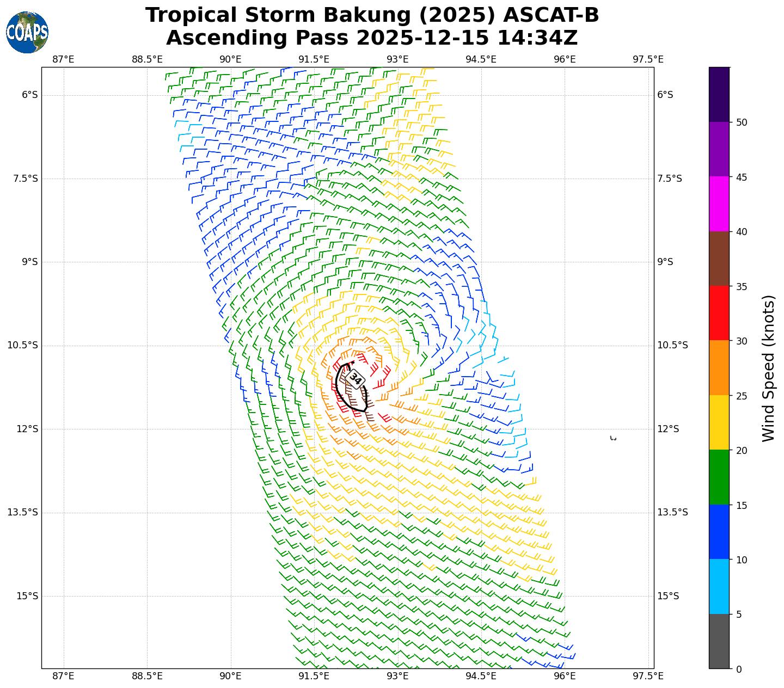
Task: Pick the dark gray 0-5 knot colorbar band
Action: coord(719,641)
